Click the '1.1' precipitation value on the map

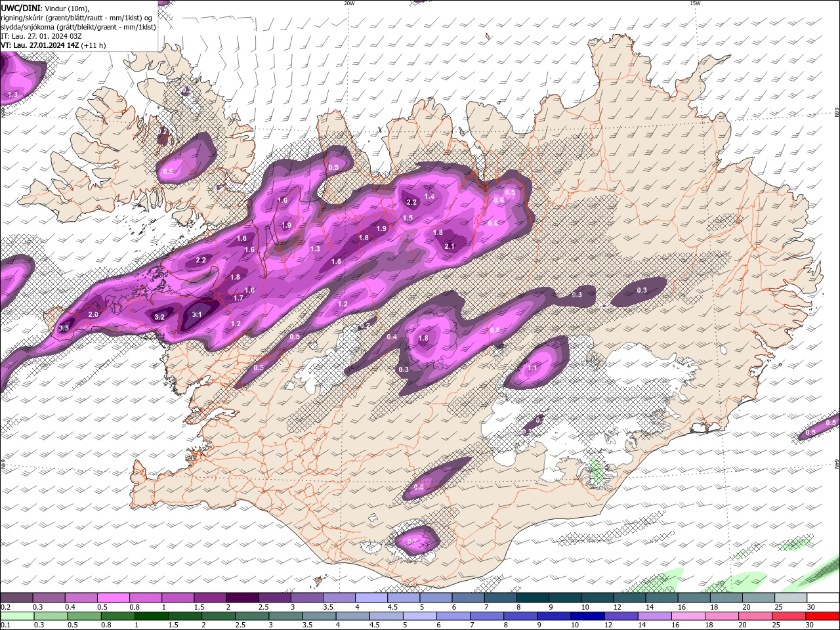coord(532,368)
